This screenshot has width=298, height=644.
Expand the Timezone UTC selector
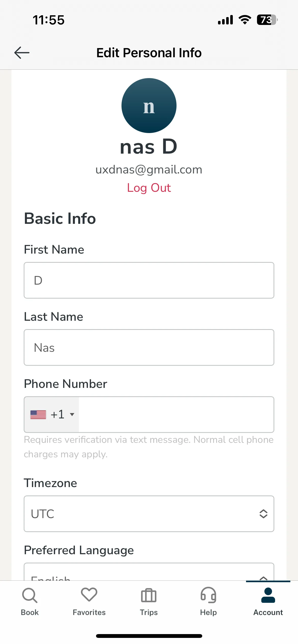click(x=149, y=514)
